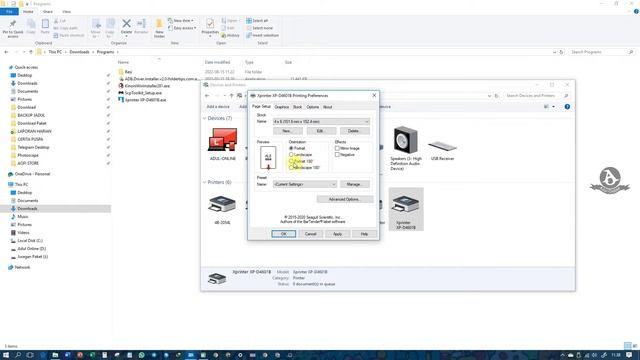640x360 pixels.
Task: Collapse the Printers section
Action: [205, 182]
